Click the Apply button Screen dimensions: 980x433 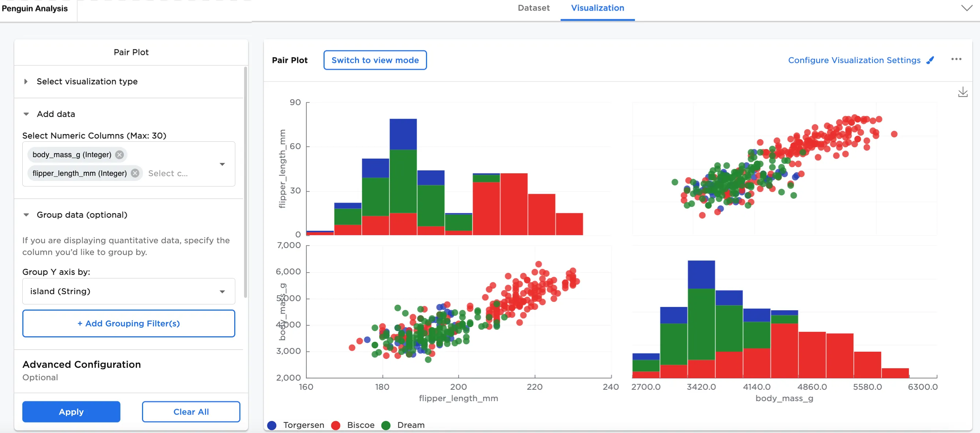(x=71, y=411)
